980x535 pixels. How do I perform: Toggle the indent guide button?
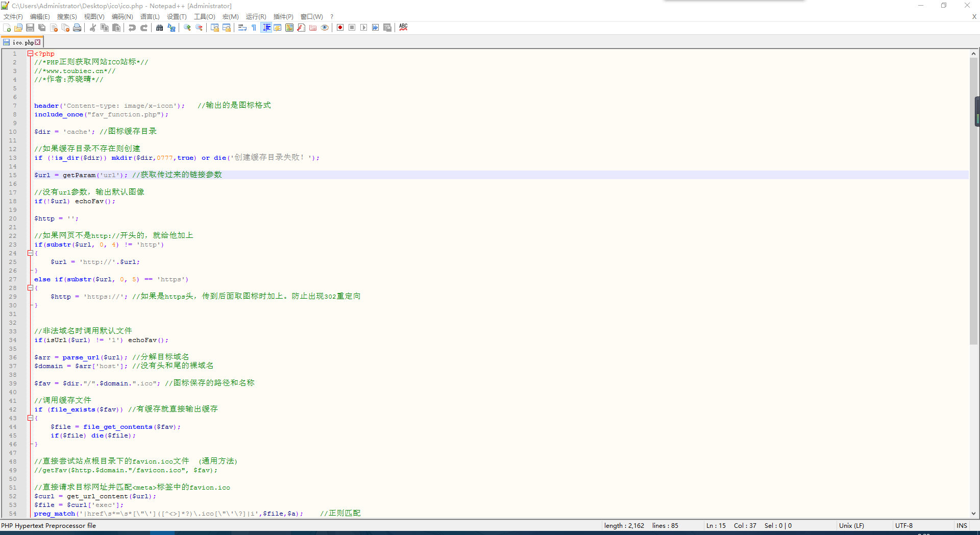(x=266, y=28)
